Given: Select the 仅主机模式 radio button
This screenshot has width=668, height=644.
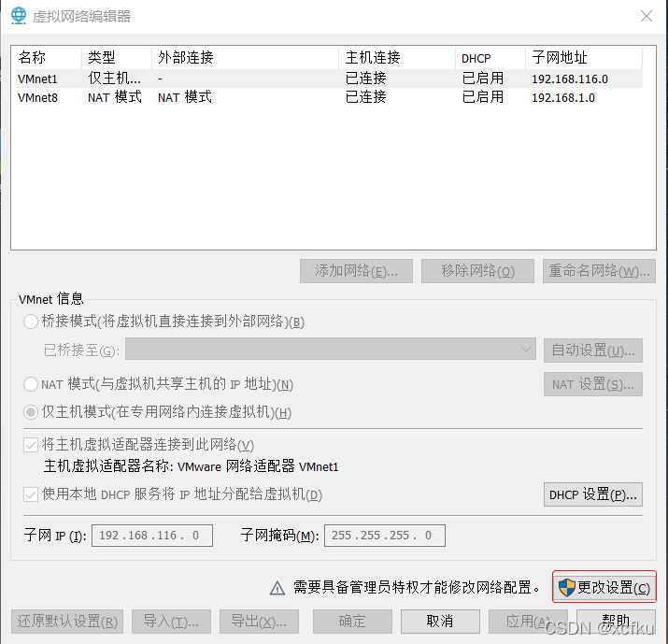Looking at the screenshot, I should click(x=31, y=412).
